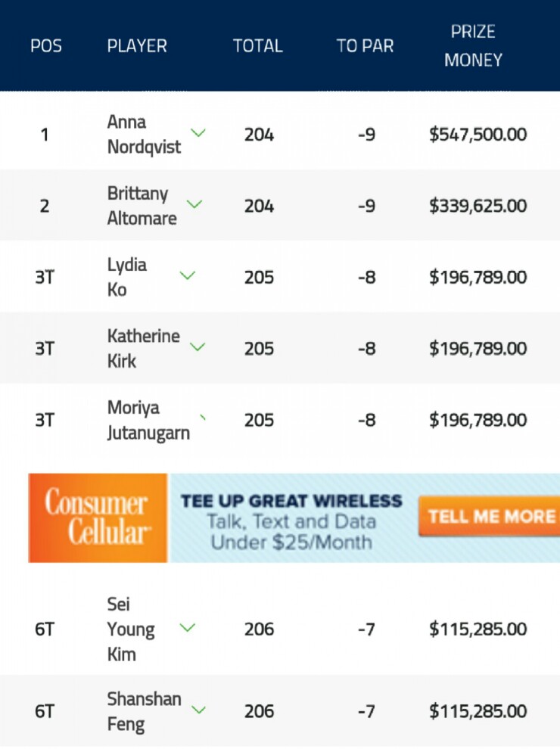Expand Brittany Altomare's details chevron

[x=194, y=204]
